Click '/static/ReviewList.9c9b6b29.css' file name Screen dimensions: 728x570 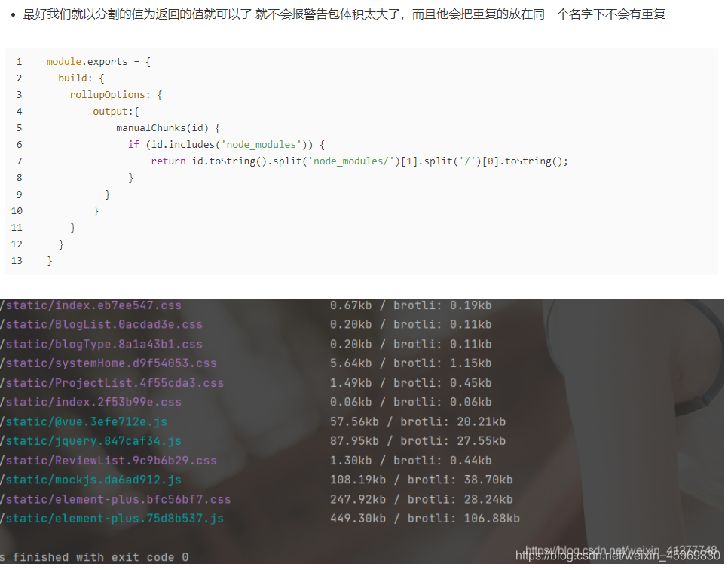109,461
